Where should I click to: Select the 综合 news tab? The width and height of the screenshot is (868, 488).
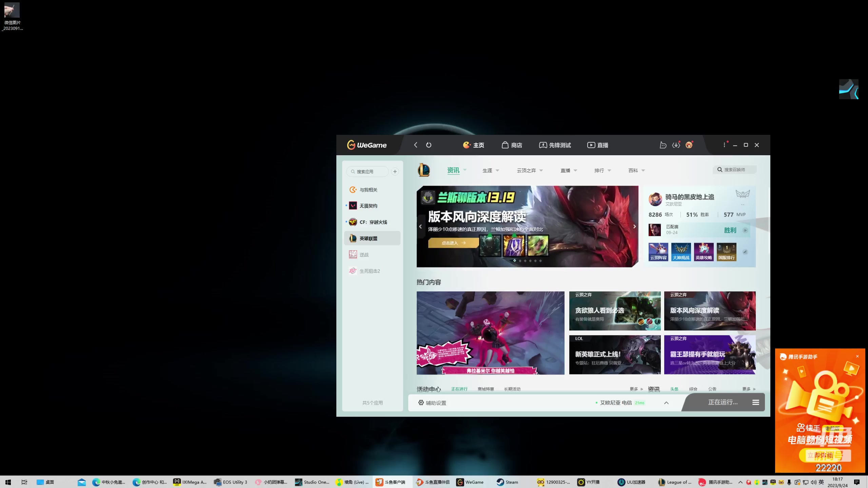[693, 389]
